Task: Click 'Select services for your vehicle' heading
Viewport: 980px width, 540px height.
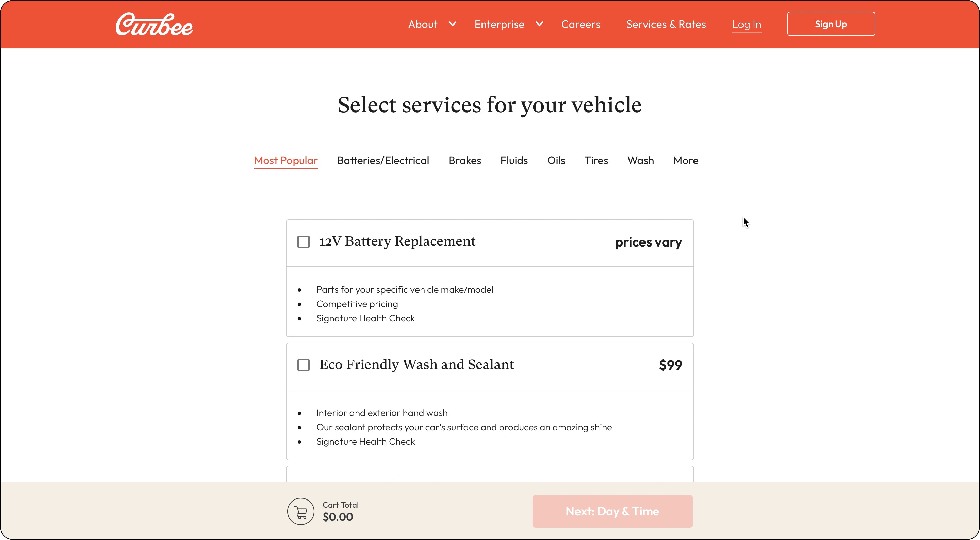Action: pos(490,105)
